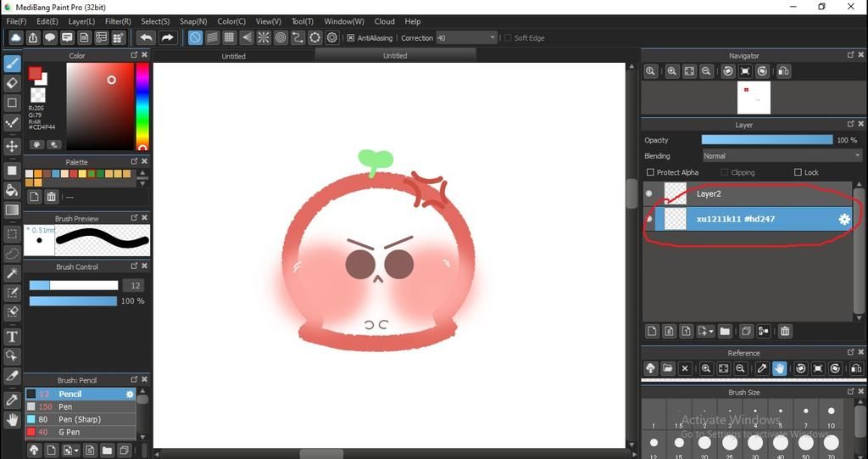This screenshot has width=868, height=459.
Task: Check the layer Lock box
Action: [798, 172]
